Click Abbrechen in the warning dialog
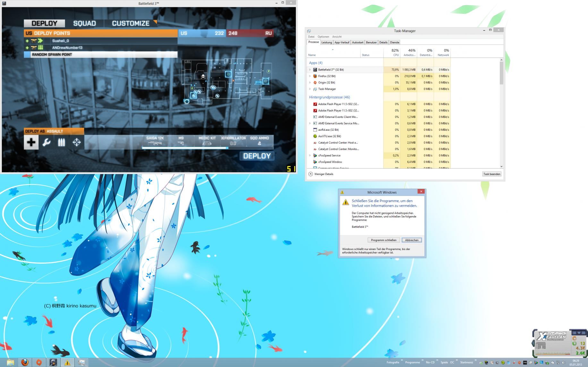 412,240
